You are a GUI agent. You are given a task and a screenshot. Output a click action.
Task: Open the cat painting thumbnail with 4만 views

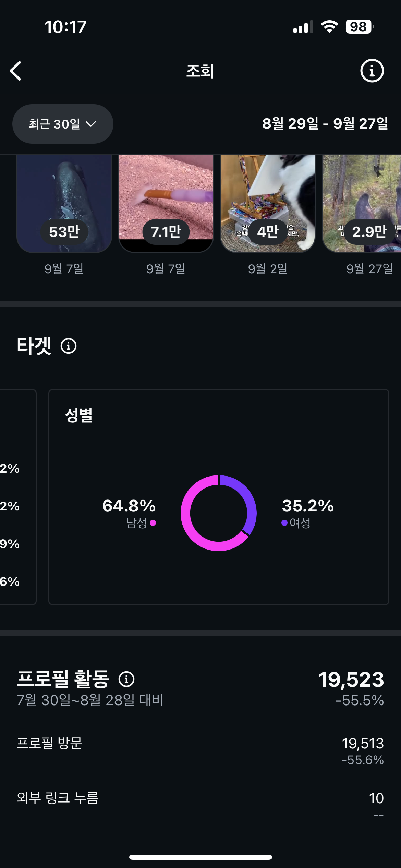pyautogui.click(x=268, y=203)
